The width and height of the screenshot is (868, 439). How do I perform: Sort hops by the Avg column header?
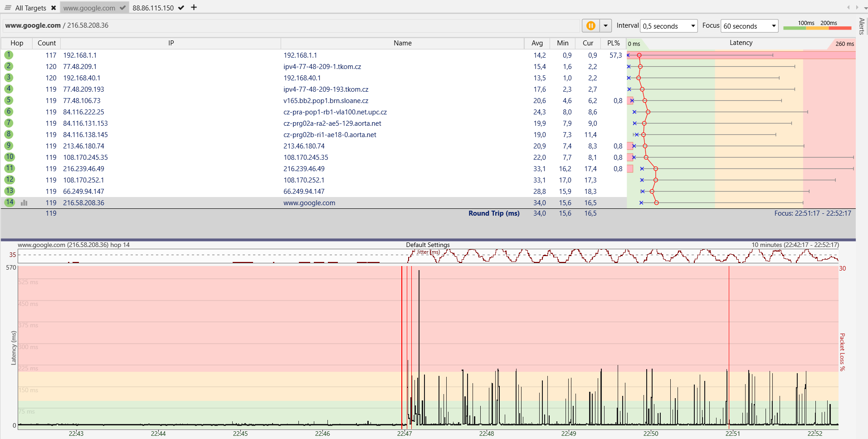click(537, 43)
